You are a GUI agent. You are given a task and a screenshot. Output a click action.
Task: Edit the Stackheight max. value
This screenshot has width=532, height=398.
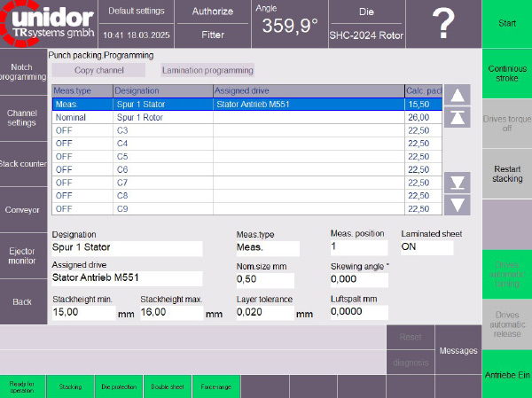172,313
